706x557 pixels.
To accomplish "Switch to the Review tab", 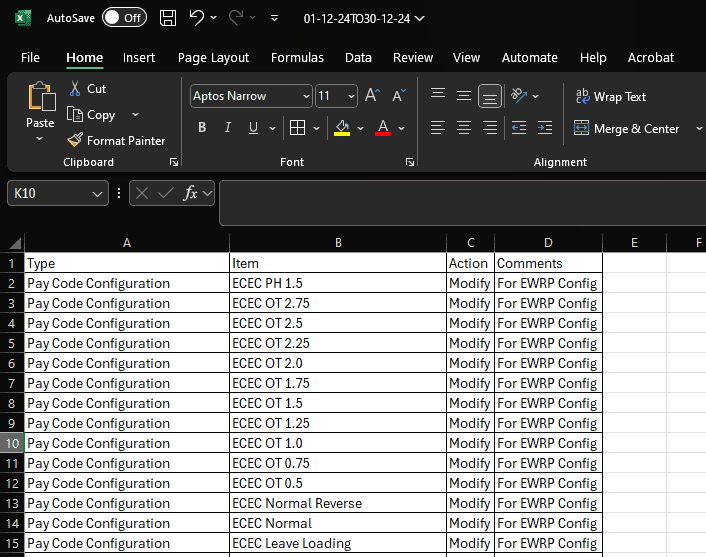I will pos(413,58).
